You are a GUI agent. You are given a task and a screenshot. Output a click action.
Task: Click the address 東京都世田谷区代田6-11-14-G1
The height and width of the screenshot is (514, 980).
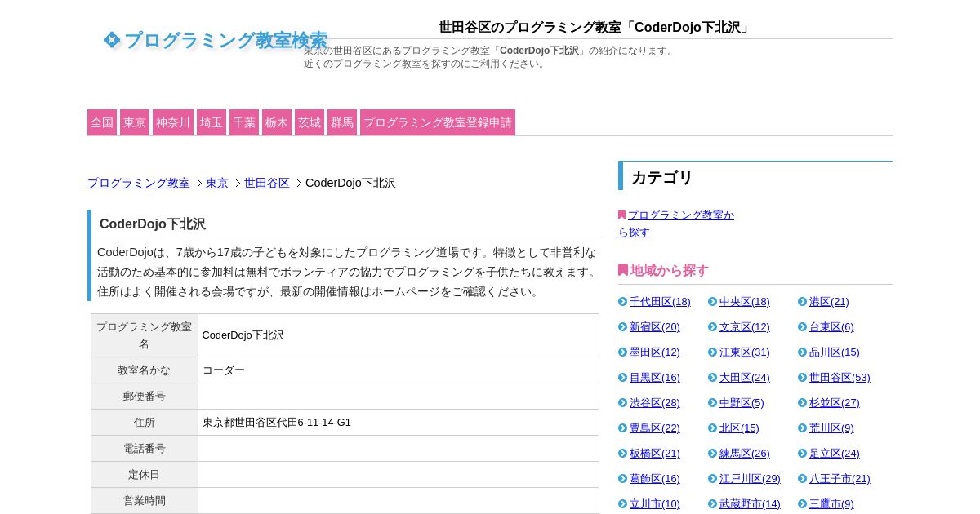point(277,423)
